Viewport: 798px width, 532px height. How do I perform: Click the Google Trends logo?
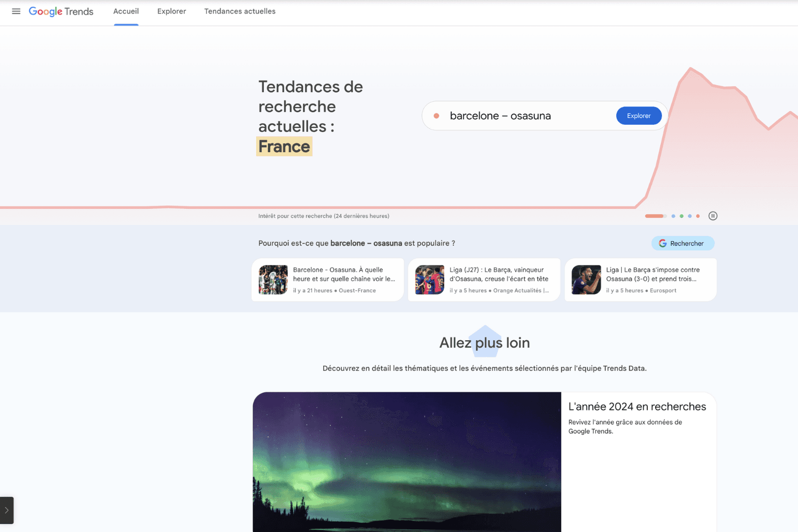point(61,11)
